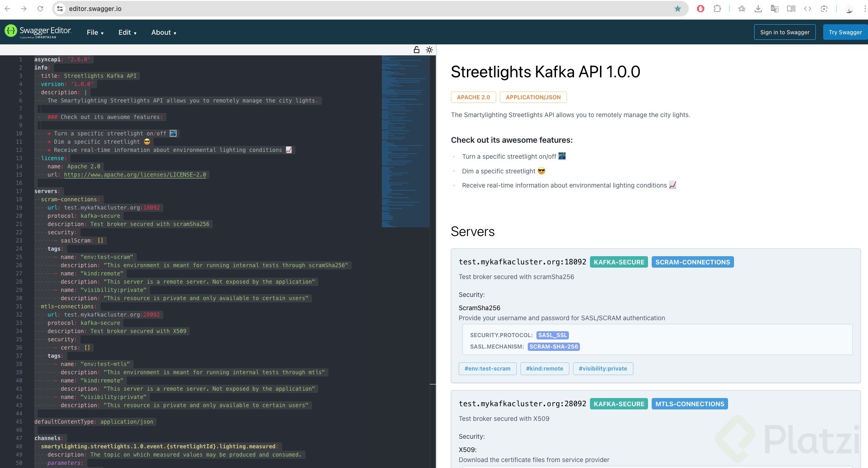The image size is (868, 468).
Task: Click the red ad blocker extension icon
Action: tap(700, 9)
